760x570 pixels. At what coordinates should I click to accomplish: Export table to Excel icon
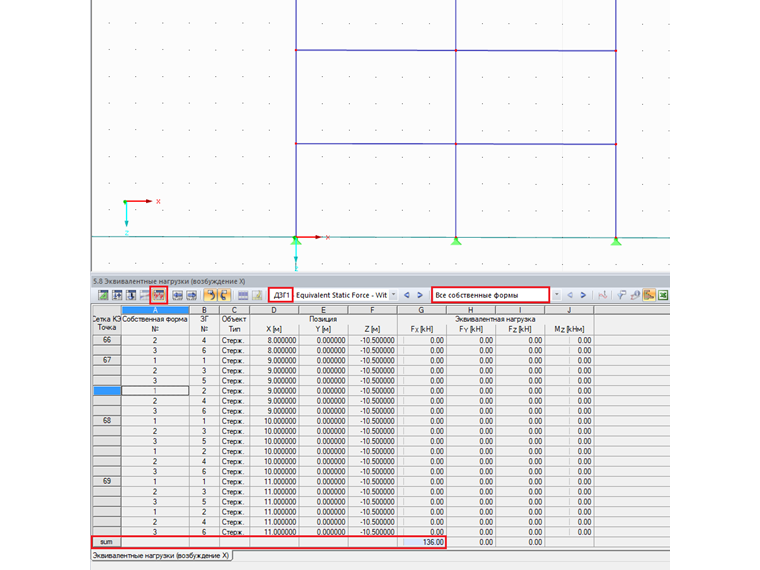click(x=663, y=295)
